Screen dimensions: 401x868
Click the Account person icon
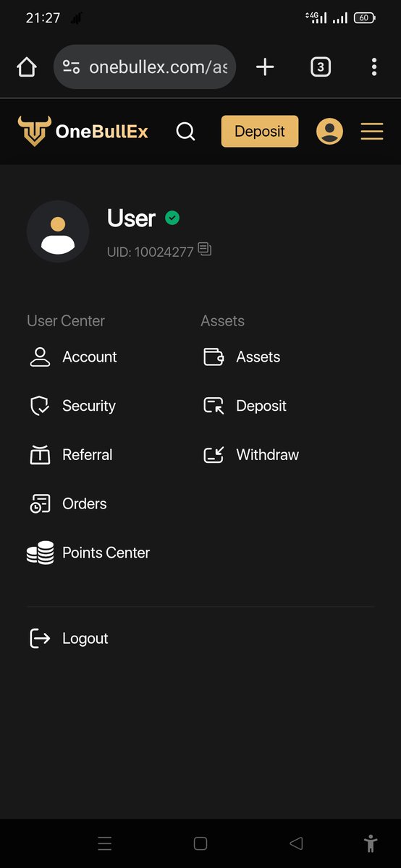(40, 357)
